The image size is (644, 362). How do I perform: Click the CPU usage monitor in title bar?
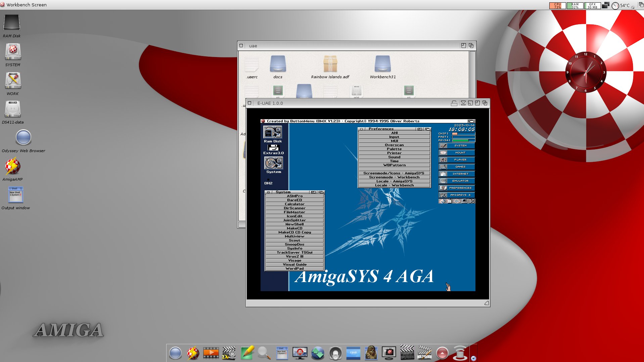[x=557, y=5]
